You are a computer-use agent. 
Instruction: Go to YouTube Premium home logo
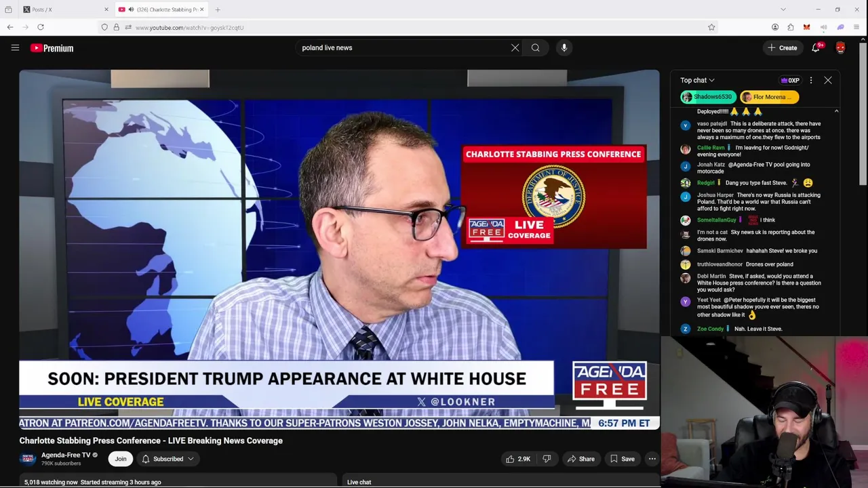[x=52, y=48]
